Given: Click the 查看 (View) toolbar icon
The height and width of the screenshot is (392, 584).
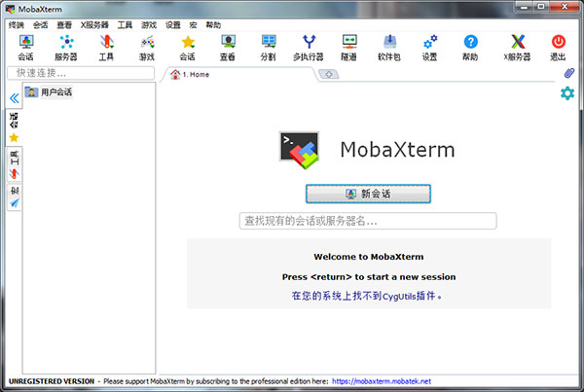Looking at the screenshot, I should click(228, 48).
